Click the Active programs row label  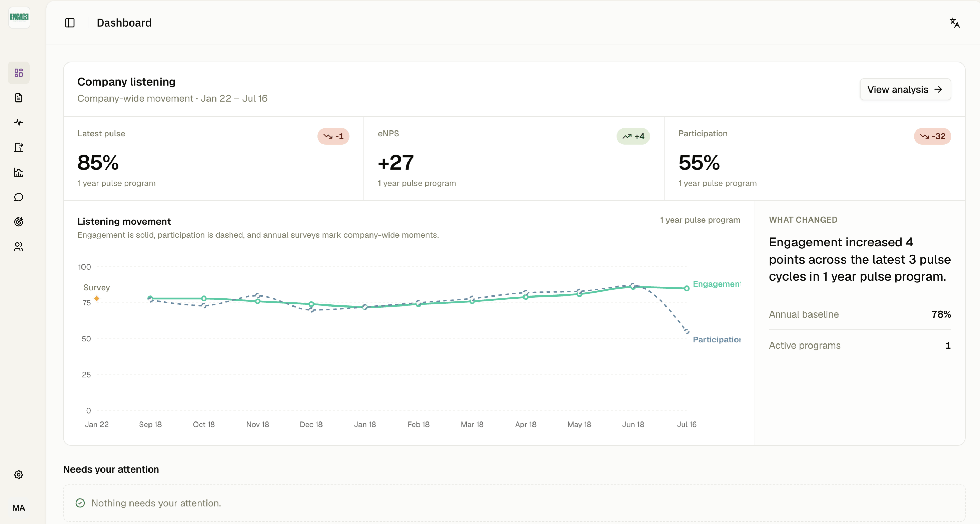pyautogui.click(x=805, y=345)
